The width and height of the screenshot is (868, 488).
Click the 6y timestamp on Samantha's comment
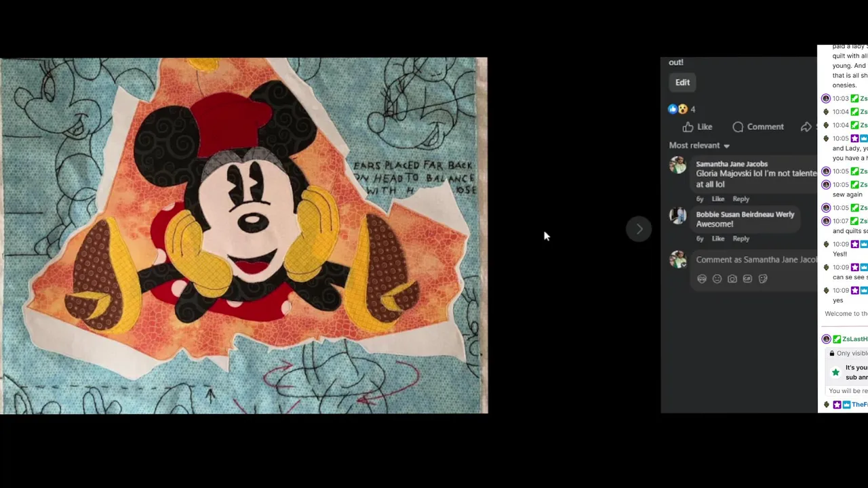click(700, 199)
